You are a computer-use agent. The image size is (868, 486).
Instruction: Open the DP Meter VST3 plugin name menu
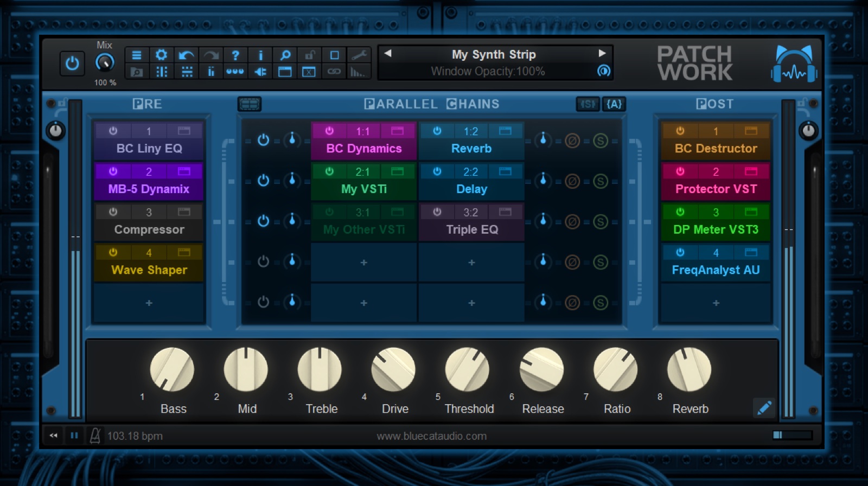[716, 230]
